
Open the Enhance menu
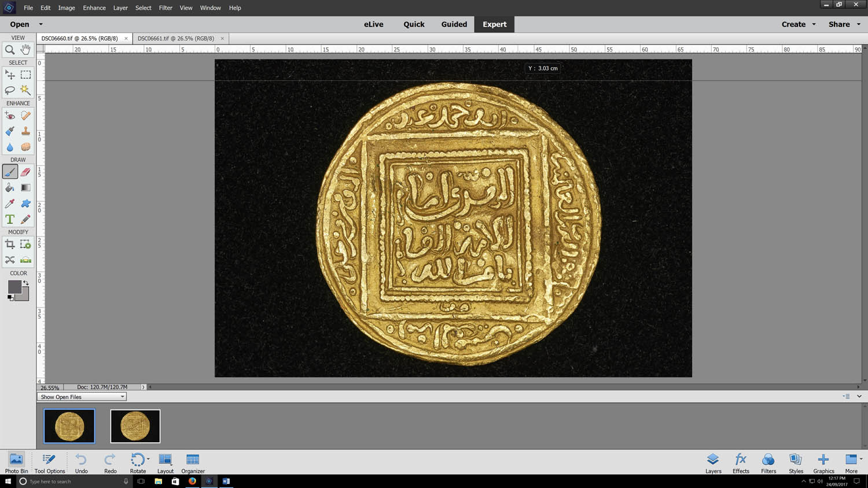94,8
